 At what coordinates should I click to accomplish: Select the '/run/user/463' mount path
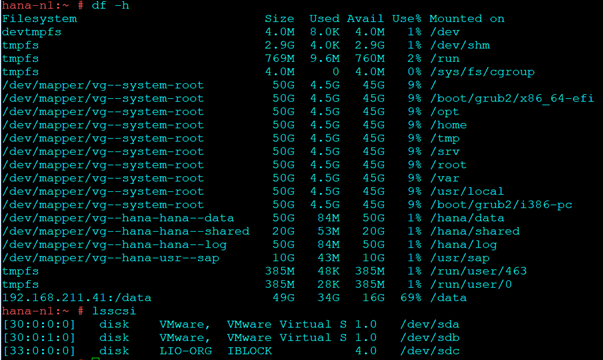pos(478,271)
